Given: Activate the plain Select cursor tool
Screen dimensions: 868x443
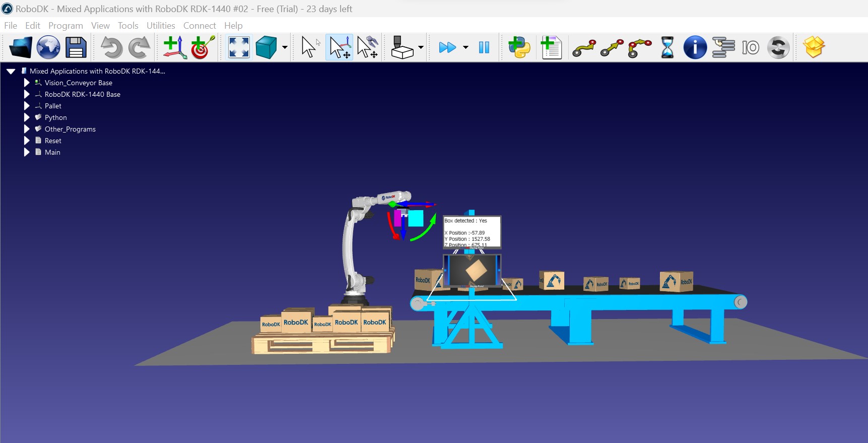Looking at the screenshot, I should 309,48.
